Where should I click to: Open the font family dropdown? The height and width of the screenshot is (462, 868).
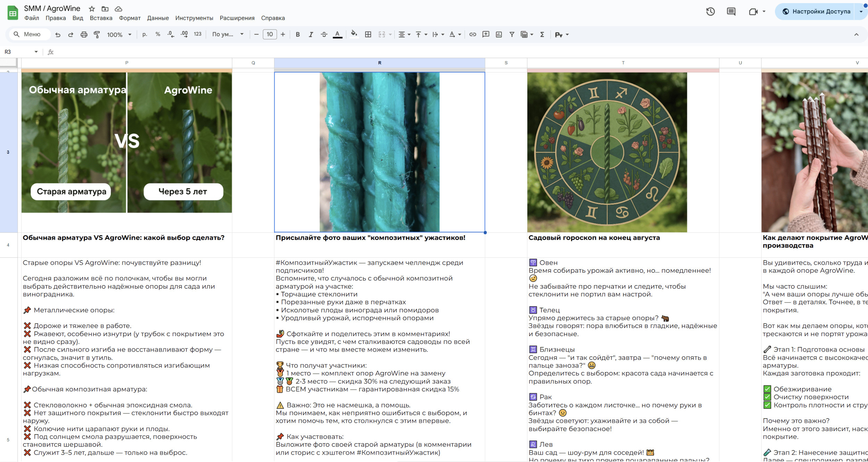(x=228, y=34)
